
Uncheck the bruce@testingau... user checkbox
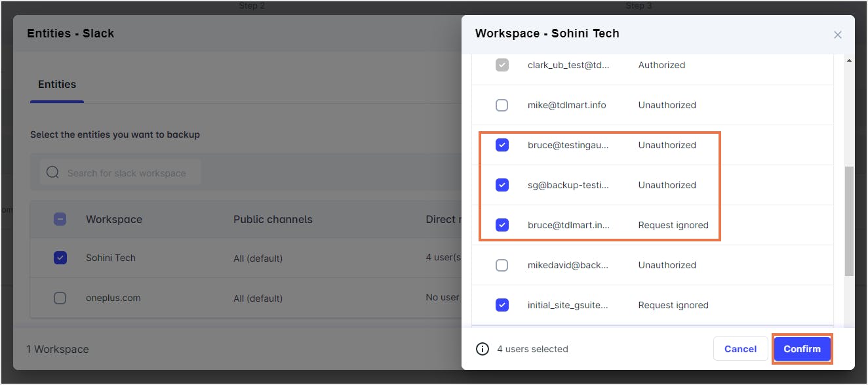tap(502, 145)
